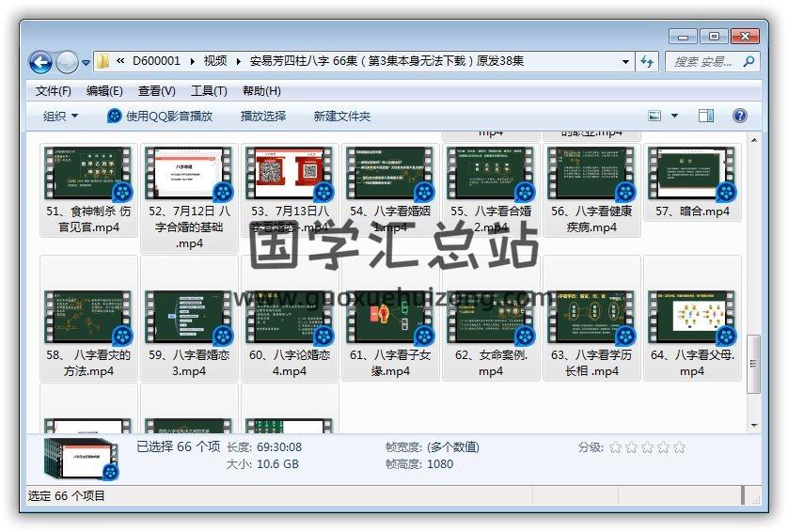This screenshot has height=532, width=788.
Task: Click the vertical scrollbar down arrow
Action: (752, 425)
